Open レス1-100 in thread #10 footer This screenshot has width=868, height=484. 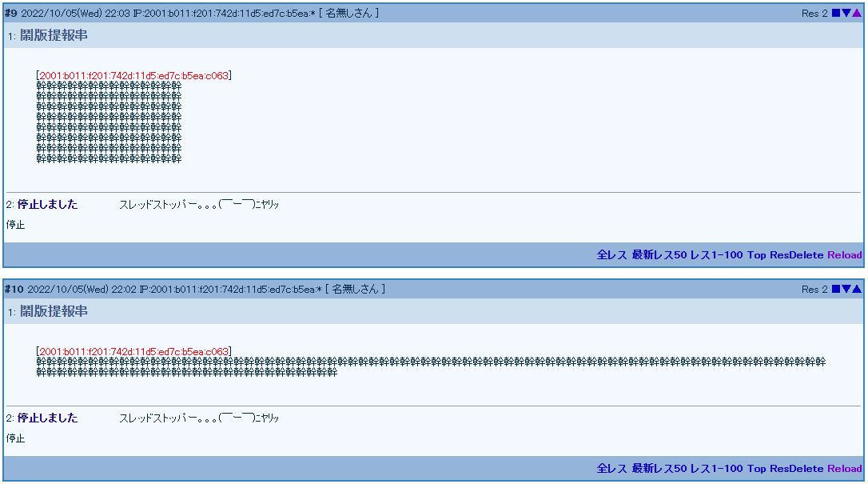(x=716, y=469)
